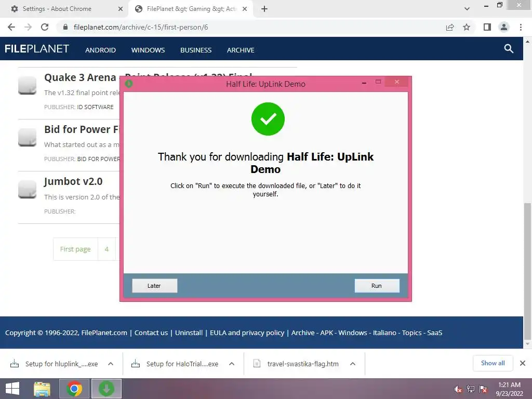Open the APK footer link
Screen dimensions: 532x399
tap(327, 333)
